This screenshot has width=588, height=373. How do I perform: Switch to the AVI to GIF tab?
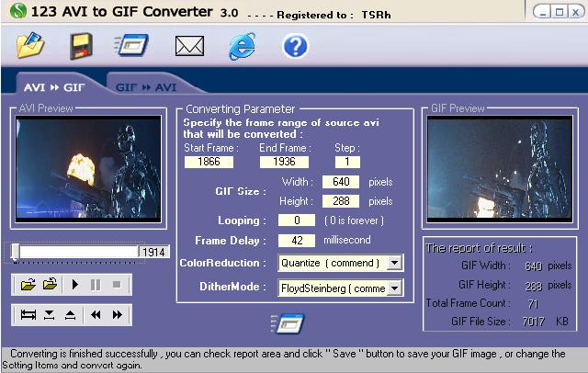tap(54, 87)
